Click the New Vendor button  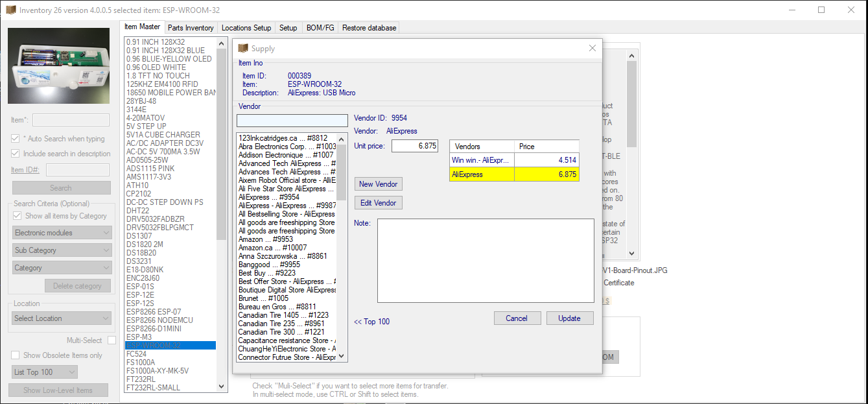point(379,184)
